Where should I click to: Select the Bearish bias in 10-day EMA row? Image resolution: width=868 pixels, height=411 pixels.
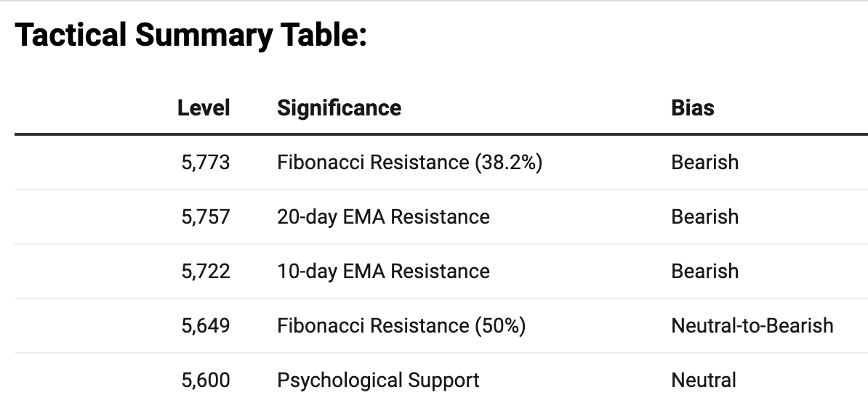(704, 271)
